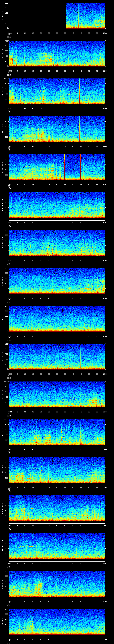Click the 3:17:00 time axis label
Viewport: 114px width, 644px height.
(x=9, y=336)
